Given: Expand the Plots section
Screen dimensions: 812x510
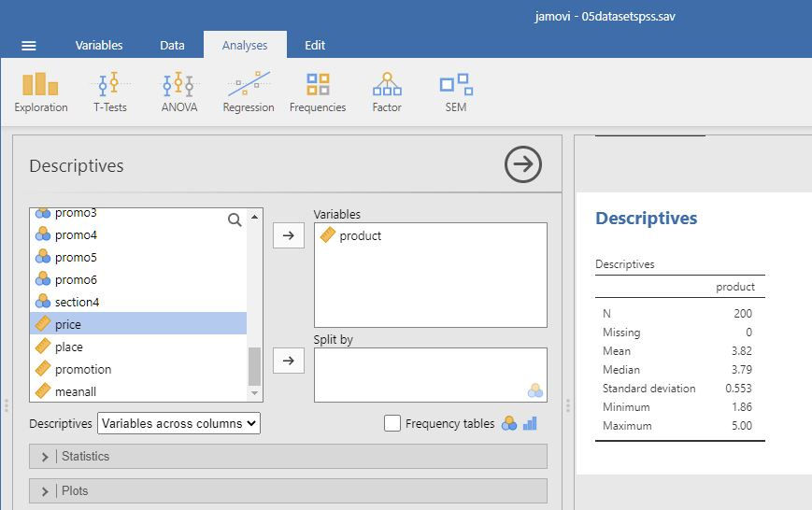Looking at the screenshot, I should click(x=288, y=490).
